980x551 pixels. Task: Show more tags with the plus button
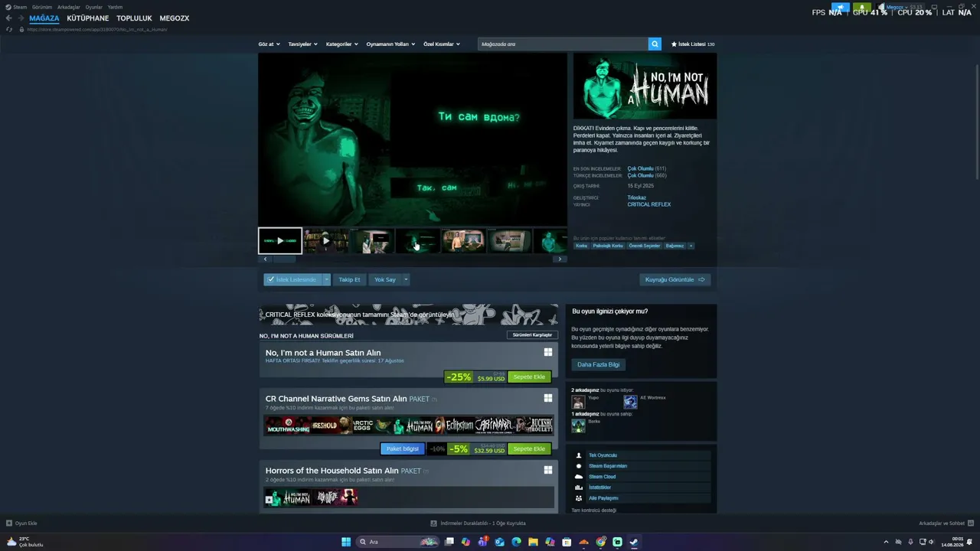[x=691, y=246]
